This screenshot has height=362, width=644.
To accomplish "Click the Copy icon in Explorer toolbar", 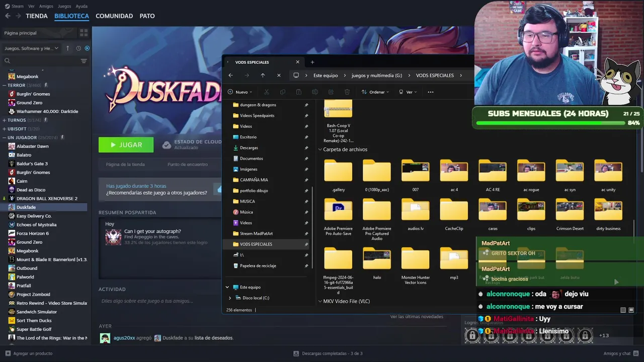I will pos(283,92).
